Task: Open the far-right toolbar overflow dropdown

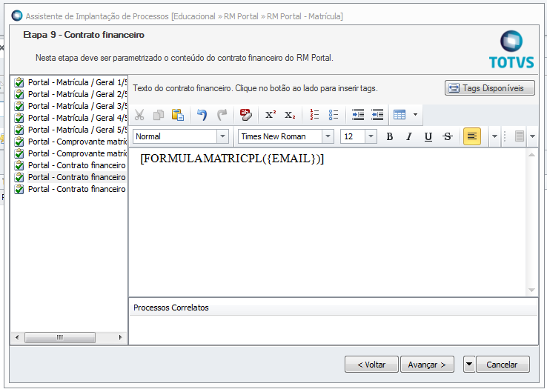Action: (532, 136)
